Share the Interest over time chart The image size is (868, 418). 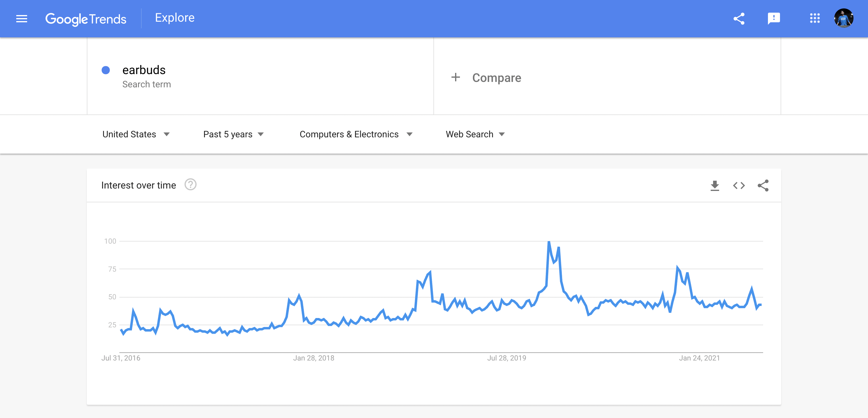click(x=763, y=185)
